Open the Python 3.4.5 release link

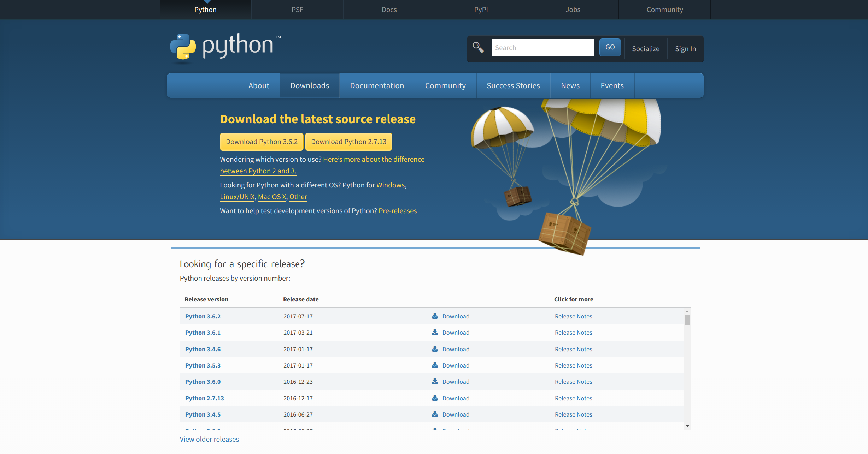coord(203,414)
